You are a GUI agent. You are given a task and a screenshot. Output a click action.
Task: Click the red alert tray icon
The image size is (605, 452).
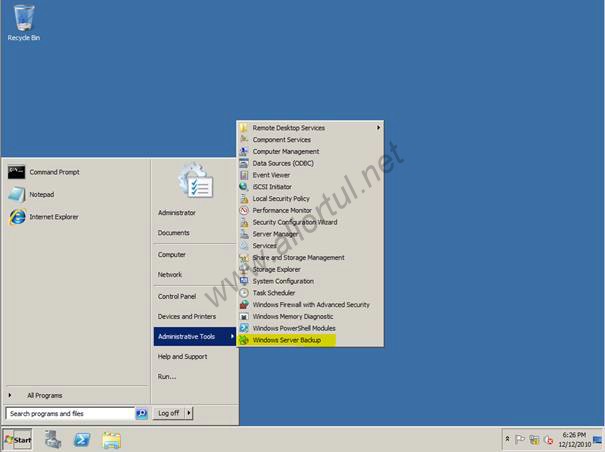pyautogui.click(x=548, y=439)
